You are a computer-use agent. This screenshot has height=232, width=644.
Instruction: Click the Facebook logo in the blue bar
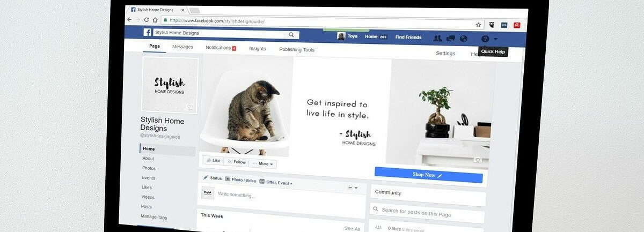pos(147,32)
